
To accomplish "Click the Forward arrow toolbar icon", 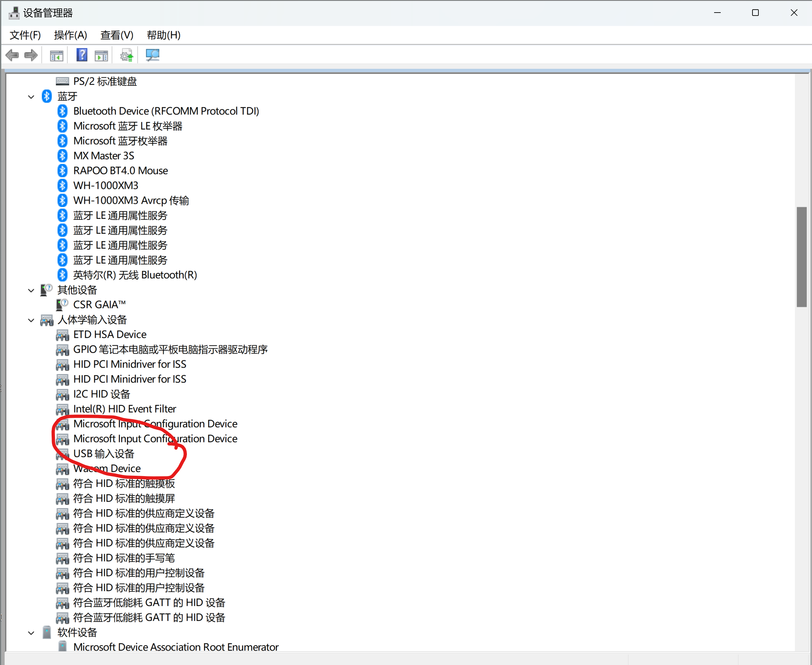I will 31,55.
